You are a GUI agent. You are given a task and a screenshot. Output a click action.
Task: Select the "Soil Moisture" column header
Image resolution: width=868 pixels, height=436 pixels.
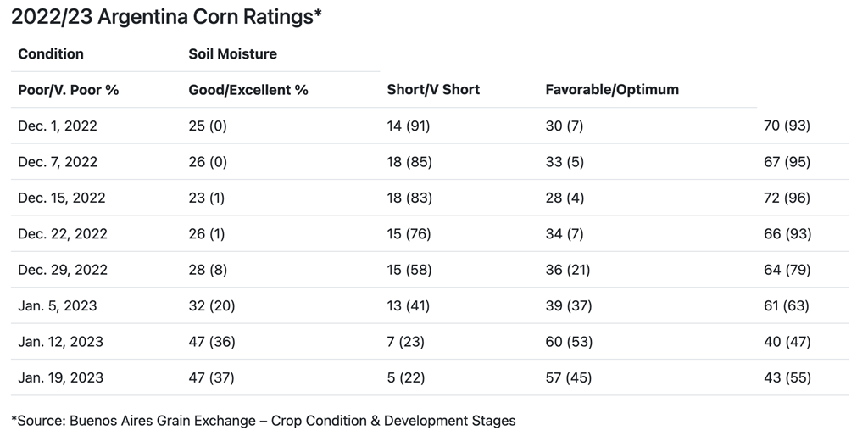coord(232,53)
